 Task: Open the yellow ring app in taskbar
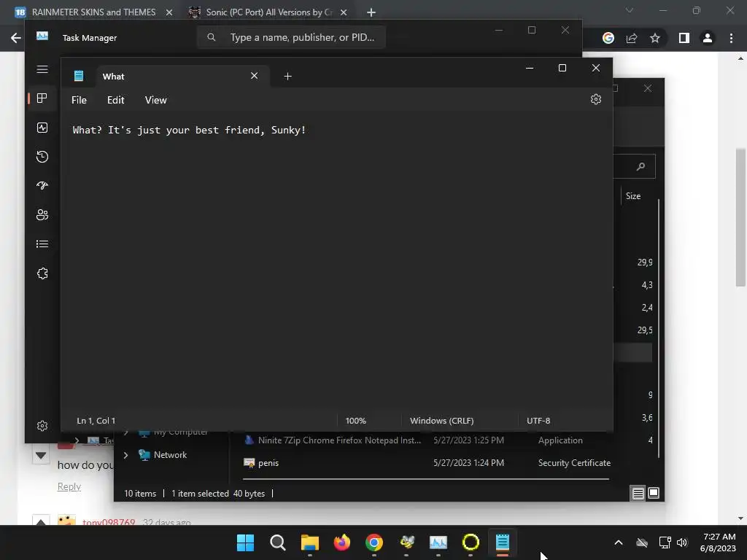point(471,542)
